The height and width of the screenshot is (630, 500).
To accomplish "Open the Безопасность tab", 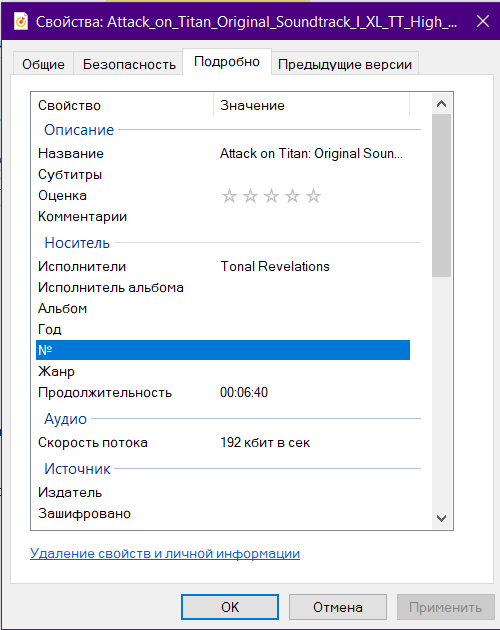I will pos(129,64).
